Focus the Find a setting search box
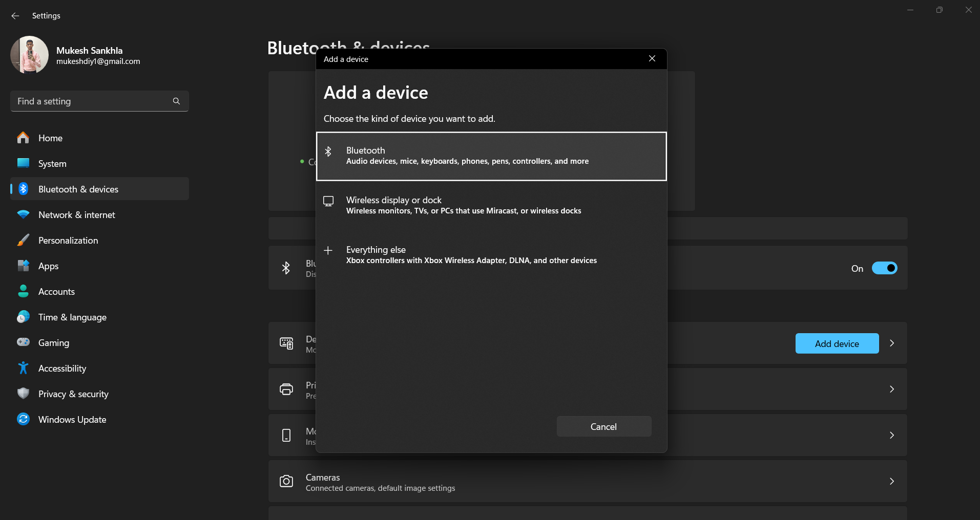Viewport: 980px width, 520px height. click(x=99, y=101)
